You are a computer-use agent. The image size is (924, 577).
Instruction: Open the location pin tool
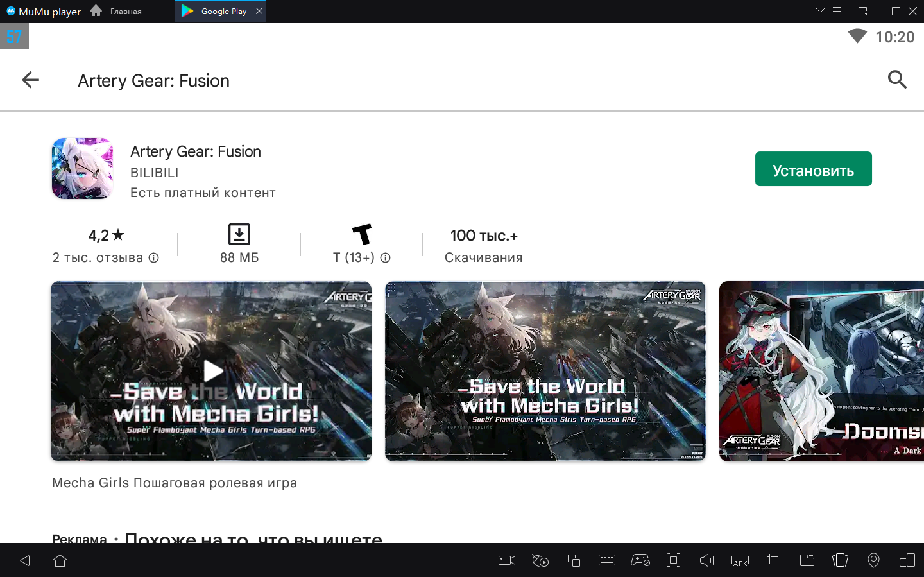pyautogui.click(x=873, y=560)
